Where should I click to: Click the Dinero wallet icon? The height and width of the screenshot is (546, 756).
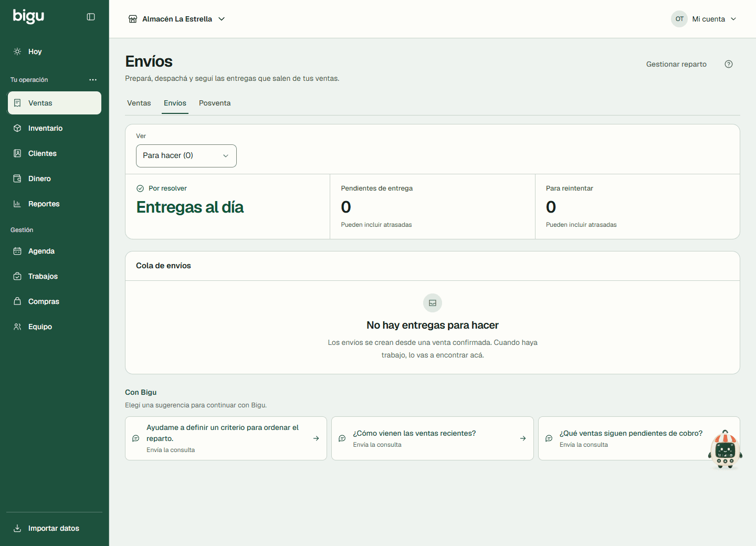tap(17, 178)
